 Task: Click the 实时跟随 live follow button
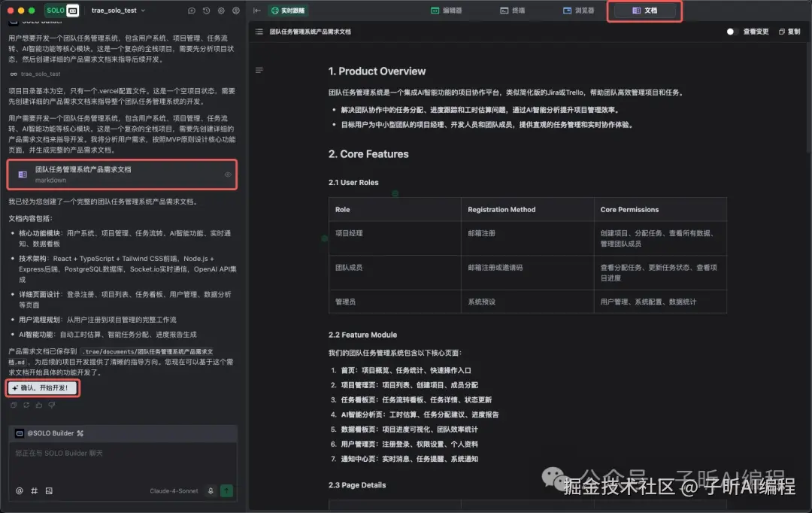click(288, 11)
